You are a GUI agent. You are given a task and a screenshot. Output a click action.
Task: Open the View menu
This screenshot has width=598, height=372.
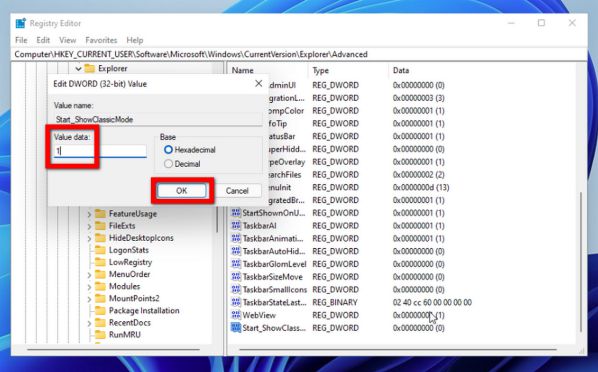click(x=68, y=40)
